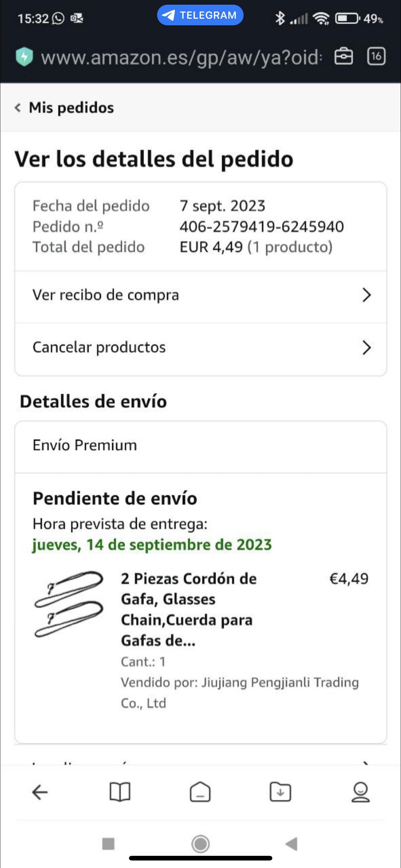Open bookmarks book icon in bottom bar

coord(120,792)
